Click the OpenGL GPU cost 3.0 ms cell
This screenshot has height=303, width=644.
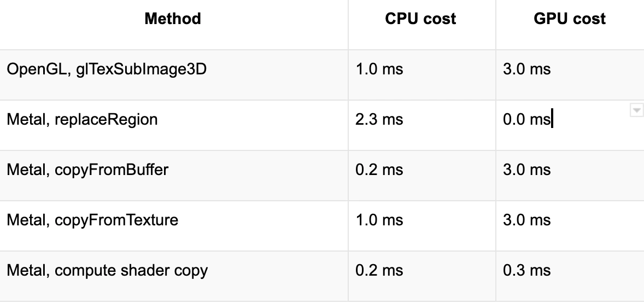527,70
